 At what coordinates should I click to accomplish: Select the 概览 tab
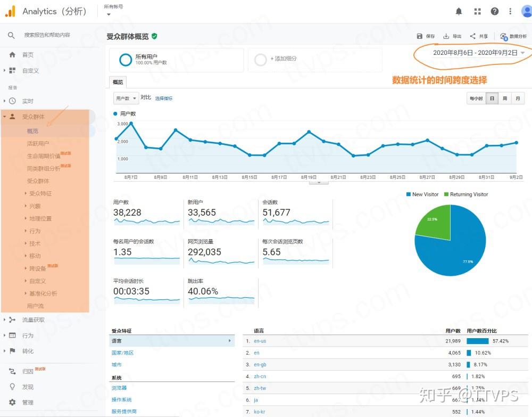(x=118, y=82)
